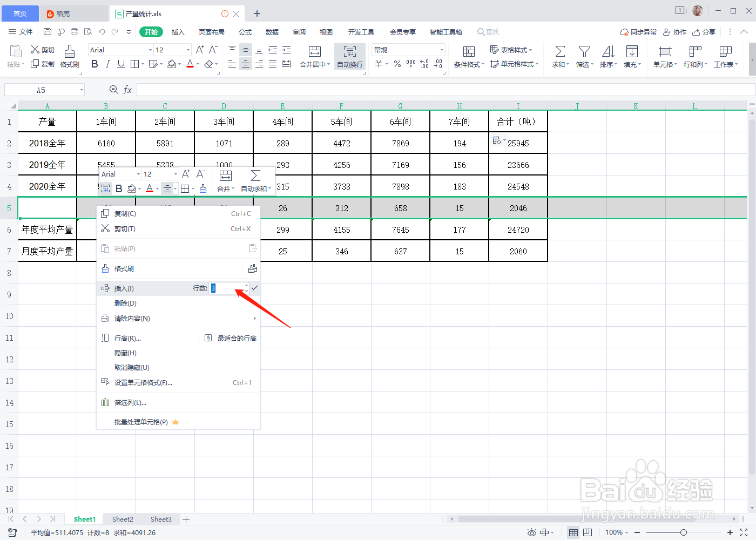Toggle Bold in the mini toolbar

click(119, 188)
